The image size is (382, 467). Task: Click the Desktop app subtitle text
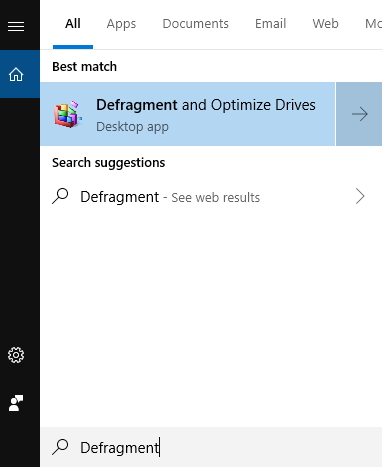132,127
